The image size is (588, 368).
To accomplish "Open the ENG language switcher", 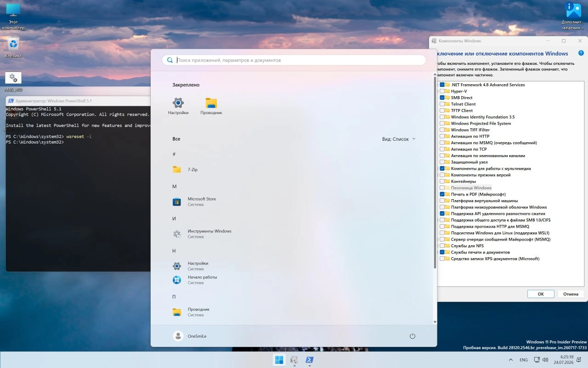I will coord(524,360).
